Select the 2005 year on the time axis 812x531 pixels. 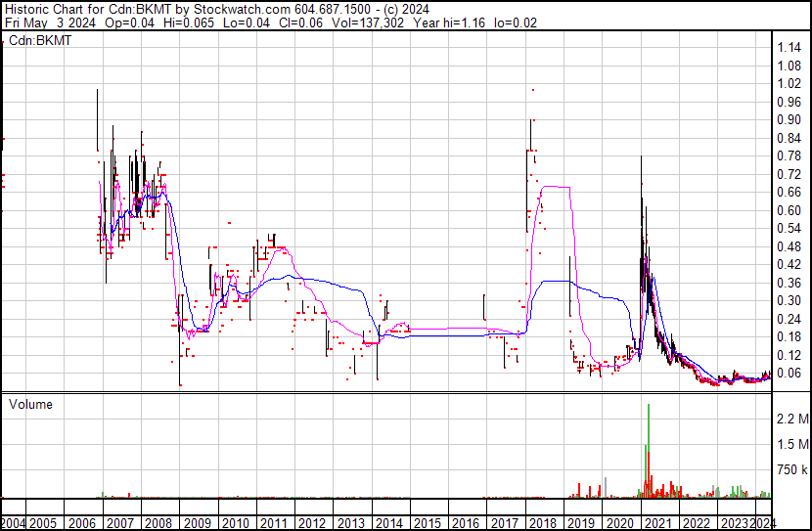(42, 523)
